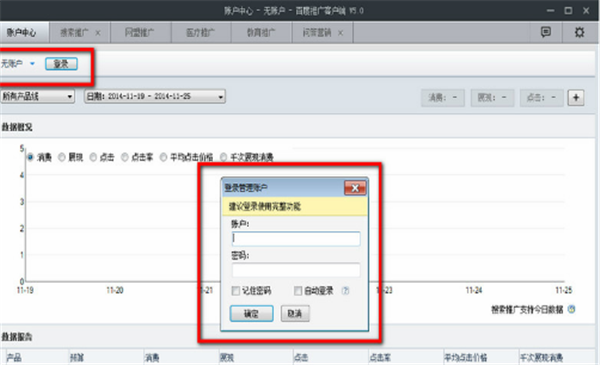Select the 展现 radio button
This screenshot has height=365, width=600.
(62, 157)
